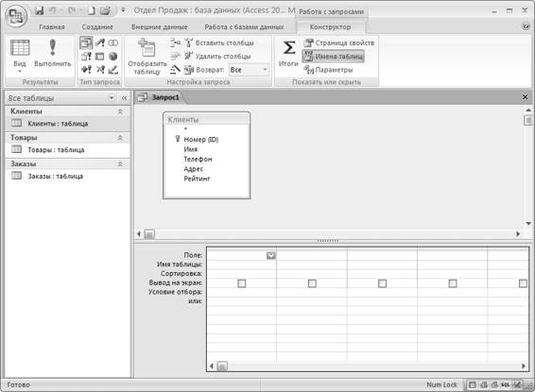Viewport: 535px width, 392px height.
Task: Collapse the navigation pane with the double chevron
Action: pyautogui.click(x=124, y=98)
